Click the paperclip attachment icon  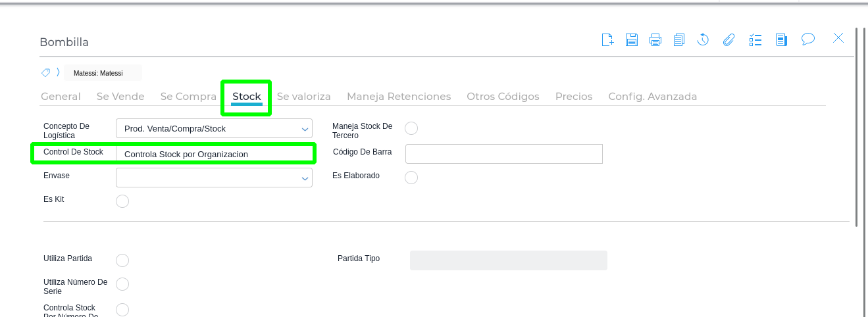[x=728, y=39]
